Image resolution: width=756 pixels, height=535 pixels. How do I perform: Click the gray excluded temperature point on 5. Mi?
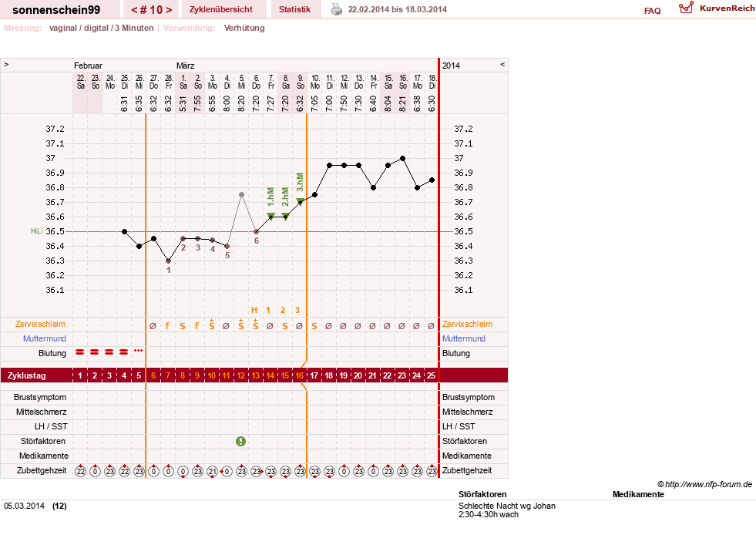pos(241,195)
